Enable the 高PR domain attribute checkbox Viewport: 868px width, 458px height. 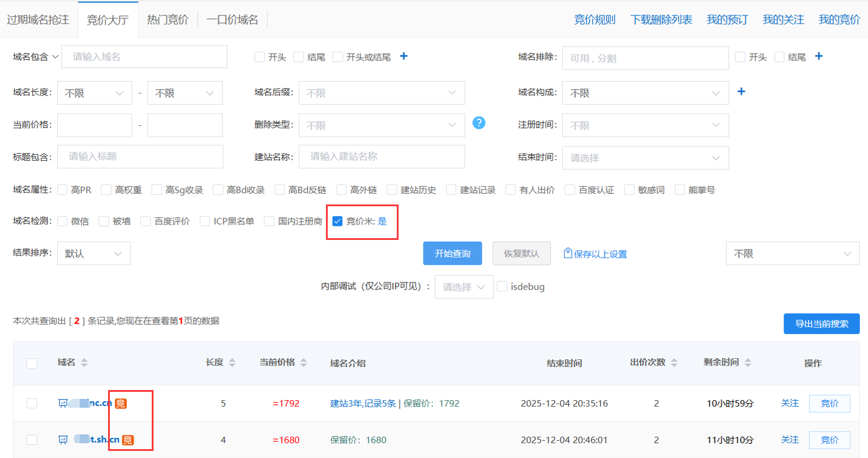[63, 190]
